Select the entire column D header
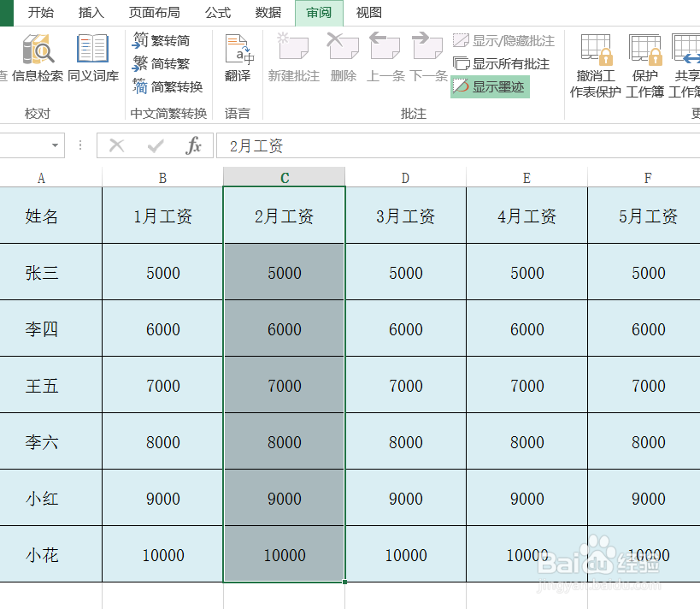Viewport: 700px width, 609px height. pyautogui.click(x=405, y=177)
